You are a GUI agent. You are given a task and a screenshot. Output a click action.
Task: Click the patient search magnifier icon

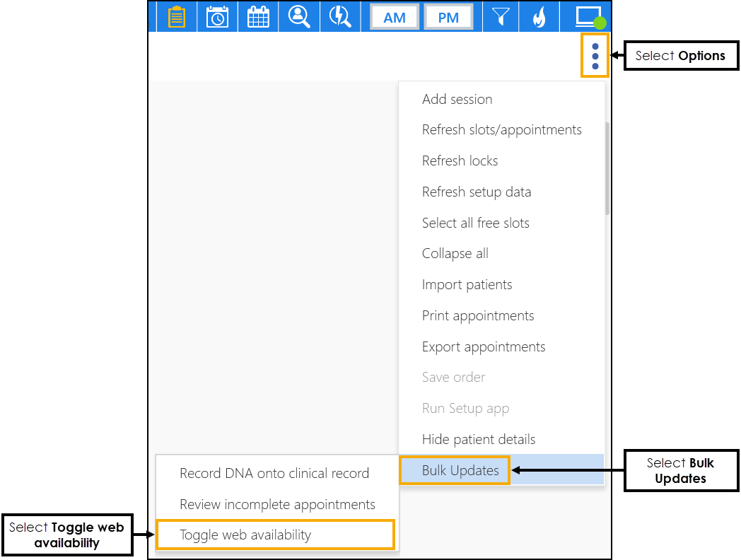(x=299, y=17)
